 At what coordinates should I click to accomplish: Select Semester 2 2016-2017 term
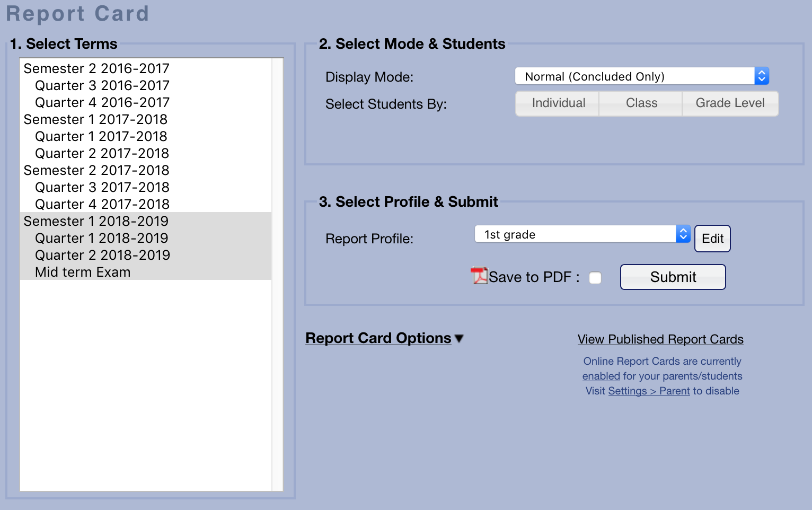click(x=96, y=69)
